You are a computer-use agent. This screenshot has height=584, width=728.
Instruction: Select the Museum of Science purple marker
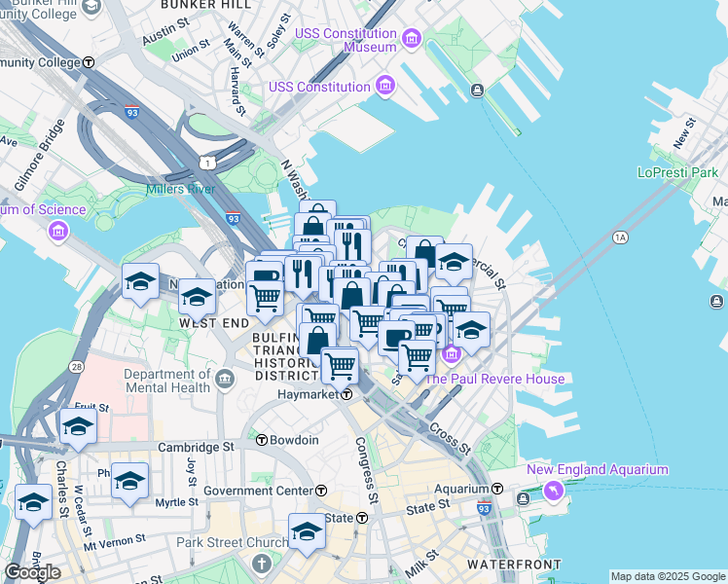(58, 231)
